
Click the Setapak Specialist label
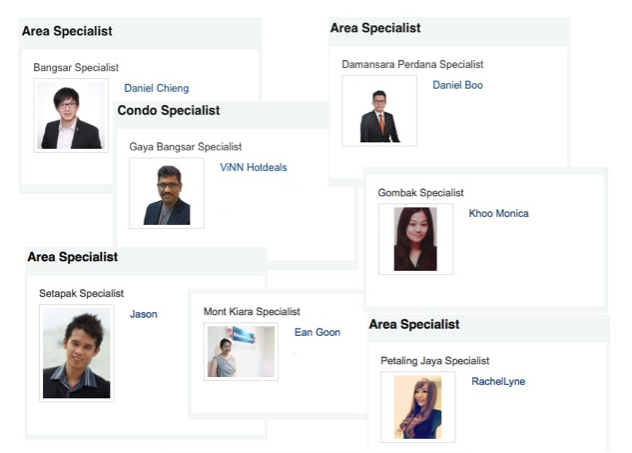tap(81, 293)
